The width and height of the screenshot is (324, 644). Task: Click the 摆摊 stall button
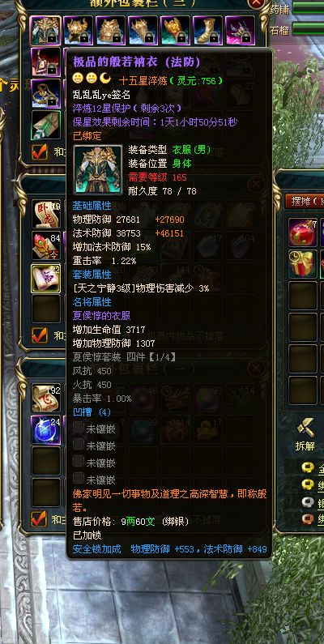[x=305, y=201]
